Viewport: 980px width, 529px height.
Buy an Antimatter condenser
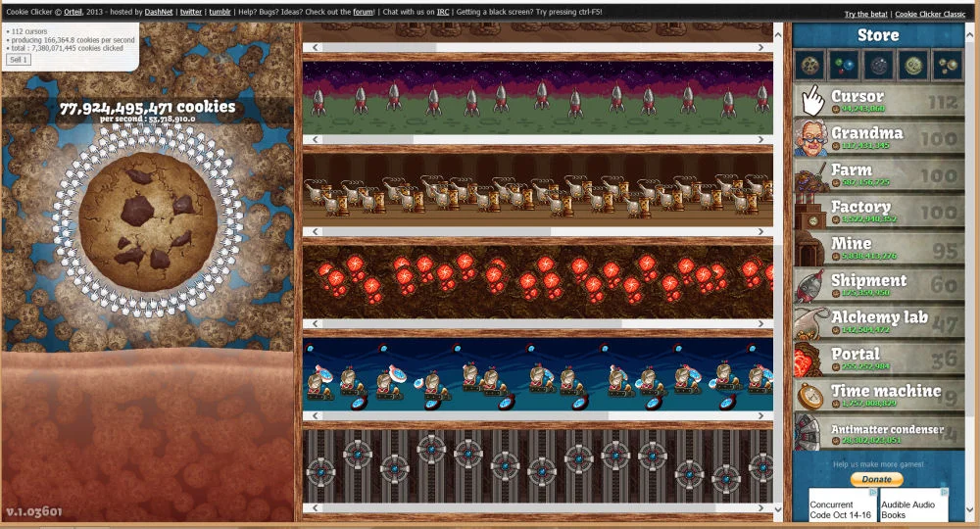[879, 432]
